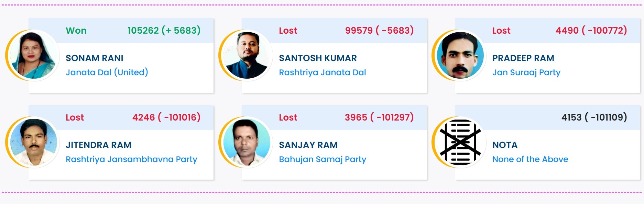
Task: Click the NOTA crossed ballot icon
Action: 460,142
